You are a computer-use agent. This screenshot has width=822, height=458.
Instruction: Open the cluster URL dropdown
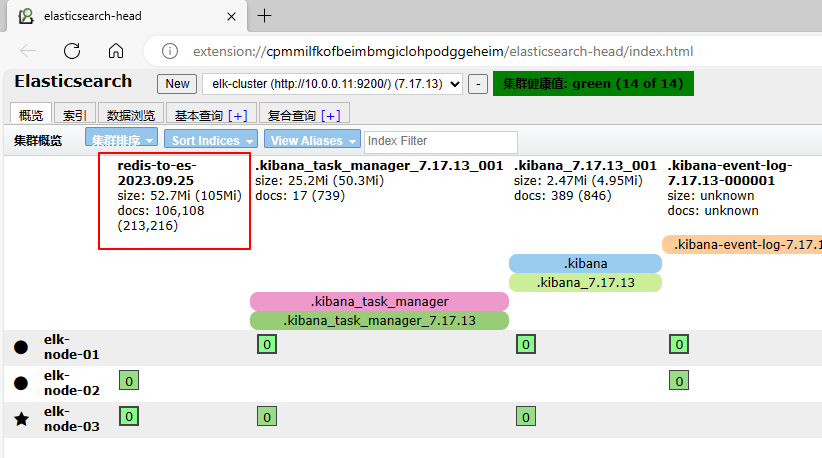[x=332, y=85]
